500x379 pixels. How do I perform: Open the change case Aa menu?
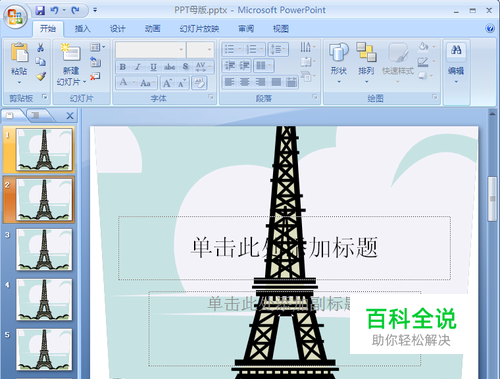tap(147, 82)
